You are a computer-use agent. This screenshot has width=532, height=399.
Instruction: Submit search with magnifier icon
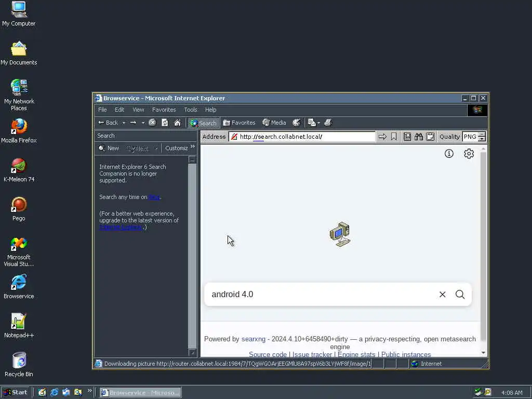click(460, 295)
